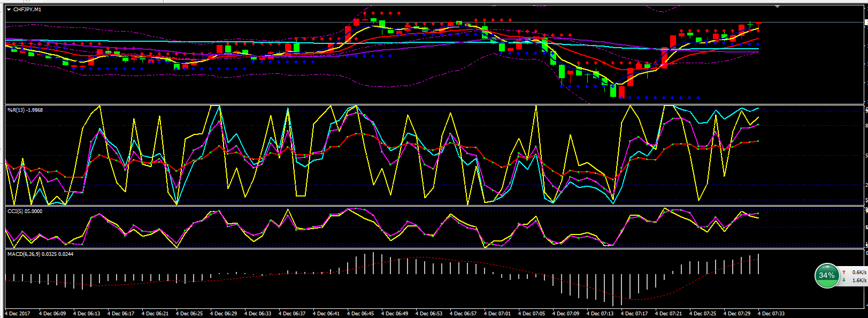Click the %R(13) -1.8868 indicator label
Image resolution: width=868 pixels, height=318 pixels.
tap(25, 110)
